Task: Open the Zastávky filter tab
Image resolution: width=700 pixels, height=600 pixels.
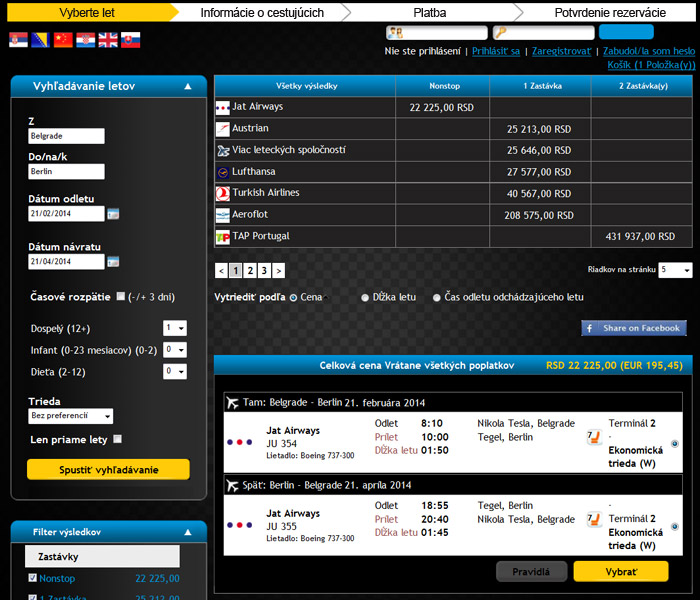Action: 102,556
